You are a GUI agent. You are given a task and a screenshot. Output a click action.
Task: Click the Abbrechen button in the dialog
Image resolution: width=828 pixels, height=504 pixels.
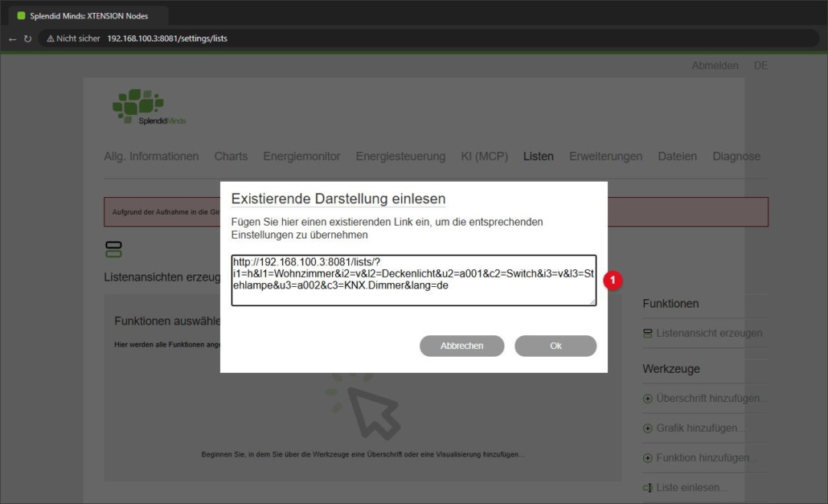click(461, 346)
